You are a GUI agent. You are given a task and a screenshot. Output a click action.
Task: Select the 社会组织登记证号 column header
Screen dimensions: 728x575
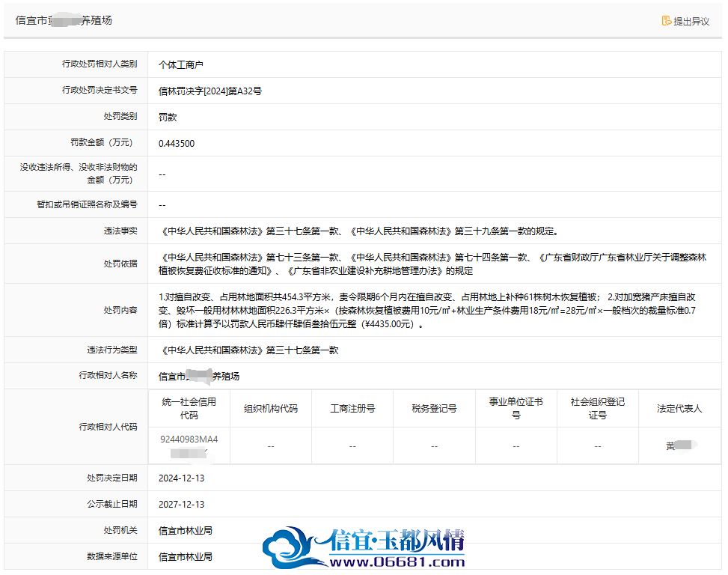tap(598, 408)
